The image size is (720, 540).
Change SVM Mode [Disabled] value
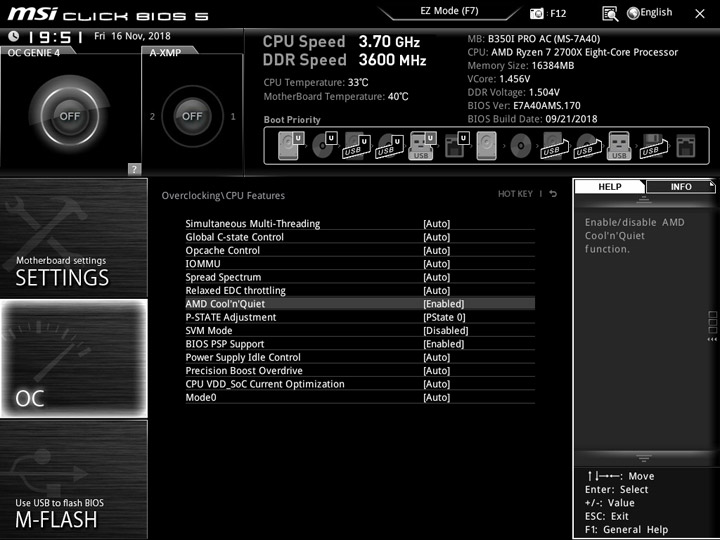[445, 330]
